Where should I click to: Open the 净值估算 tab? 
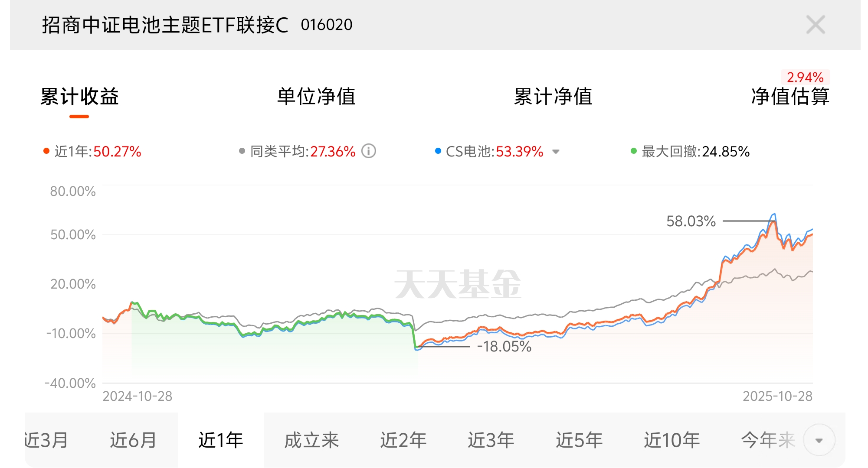tap(790, 97)
